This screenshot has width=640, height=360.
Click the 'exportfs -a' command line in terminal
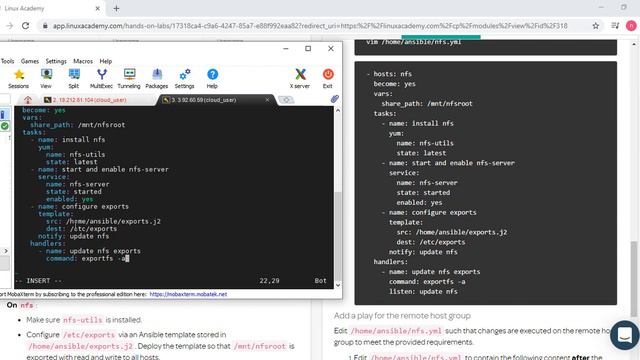click(87, 258)
